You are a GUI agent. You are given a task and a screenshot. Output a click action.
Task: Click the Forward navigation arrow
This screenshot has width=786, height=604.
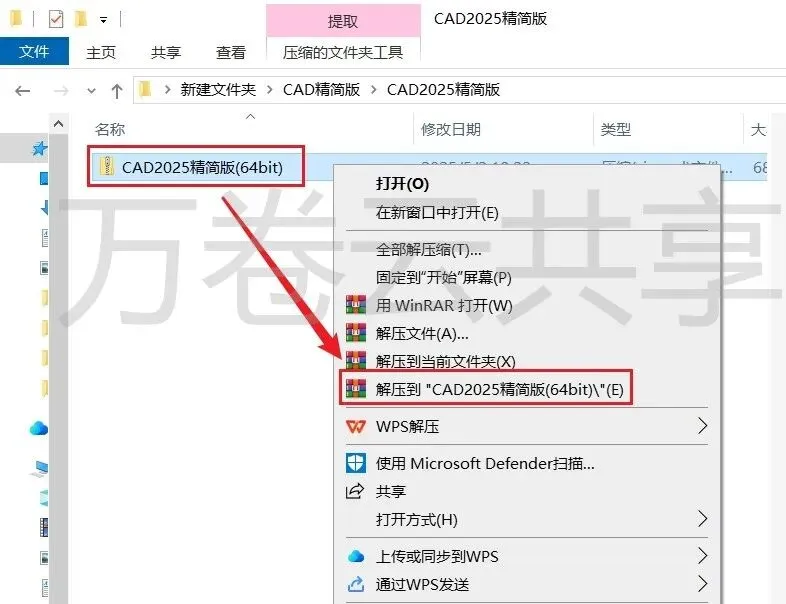[x=61, y=91]
